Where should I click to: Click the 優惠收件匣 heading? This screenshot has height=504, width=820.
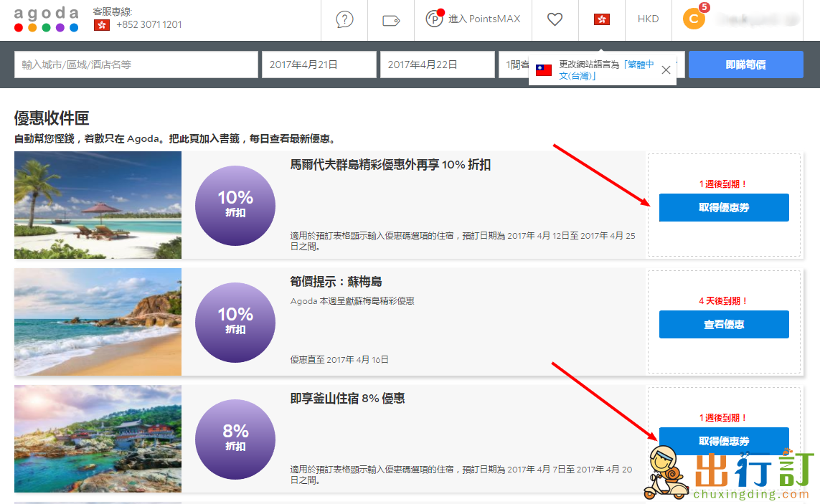[51, 118]
